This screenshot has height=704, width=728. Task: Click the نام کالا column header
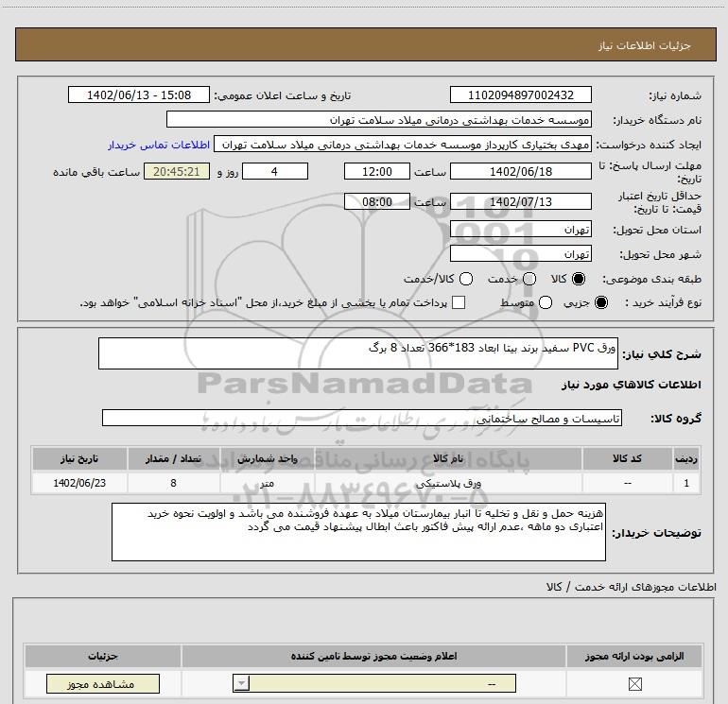pos(448,458)
